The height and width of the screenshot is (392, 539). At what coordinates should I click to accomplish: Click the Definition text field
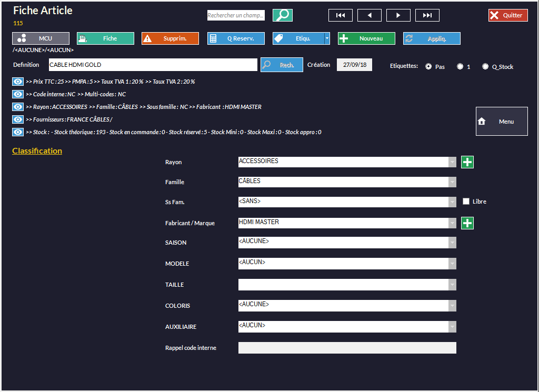coord(153,65)
